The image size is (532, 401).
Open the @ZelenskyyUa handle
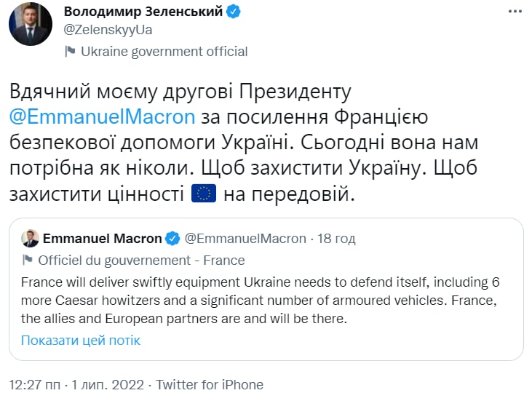[108, 30]
